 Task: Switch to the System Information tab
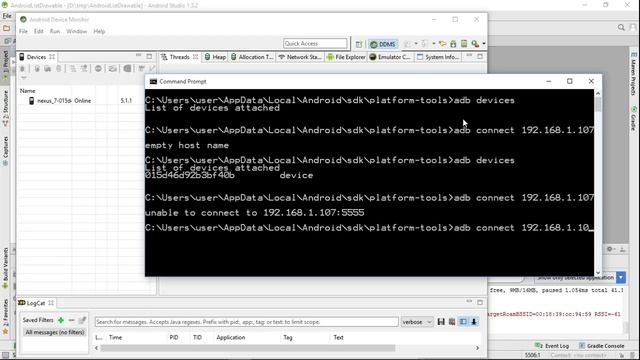(x=438, y=57)
